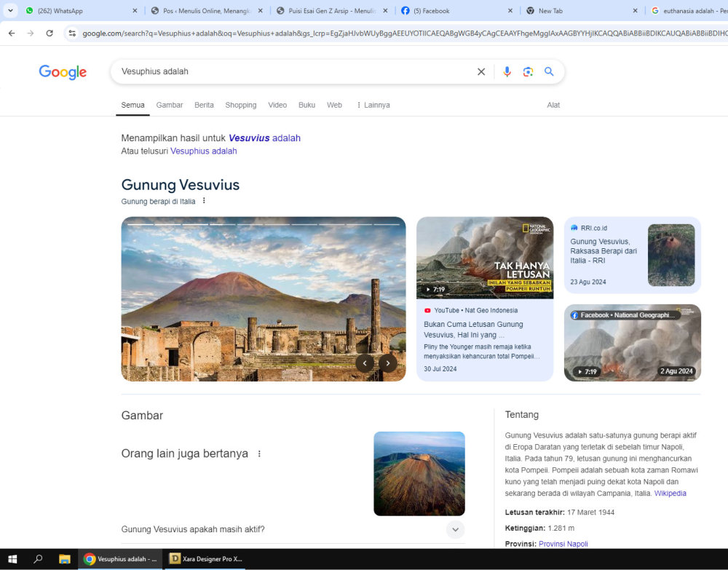This screenshot has height=570, width=728.
Task: Show next image in Vesuvius carousel
Action: [388, 363]
